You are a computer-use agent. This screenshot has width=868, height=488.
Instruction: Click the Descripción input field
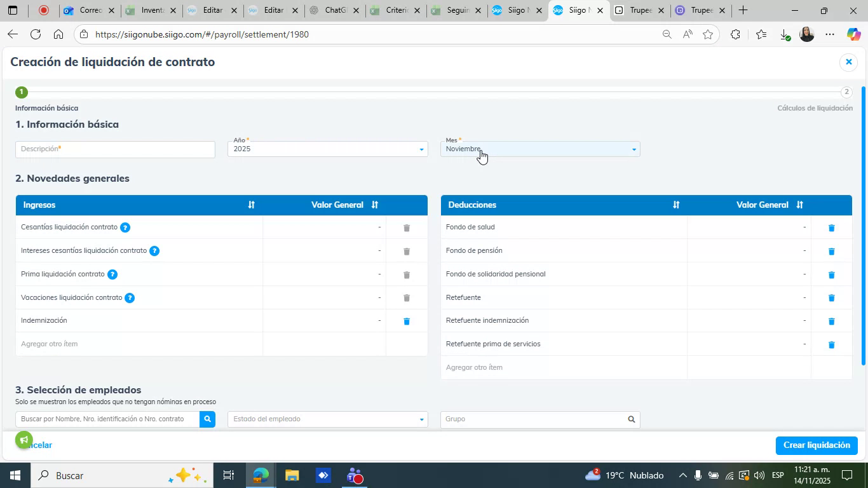click(x=115, y=149)
